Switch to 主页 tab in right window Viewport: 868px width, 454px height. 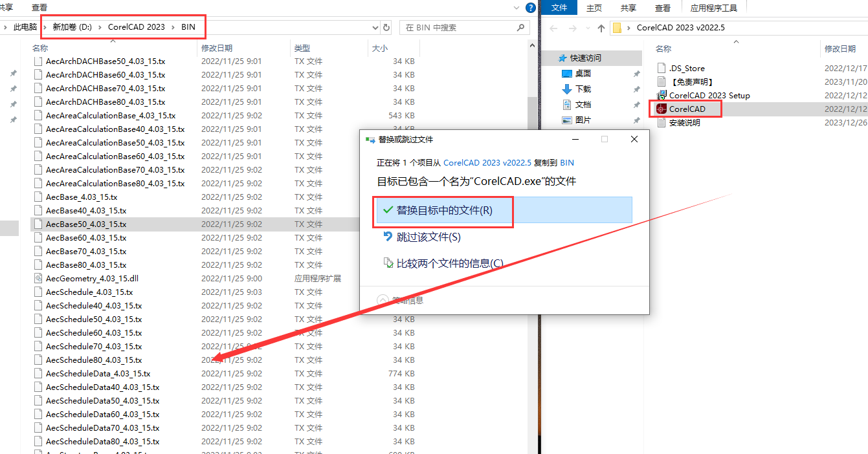tap(594, 8)
